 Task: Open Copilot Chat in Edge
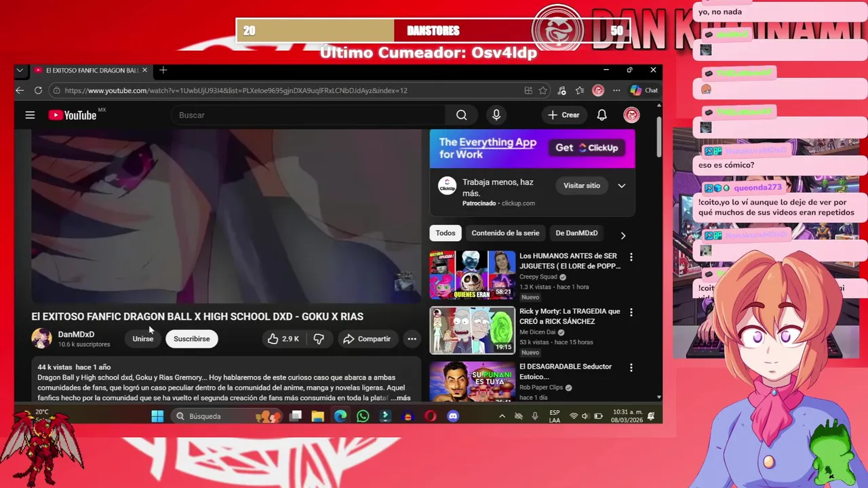point(644,90)
